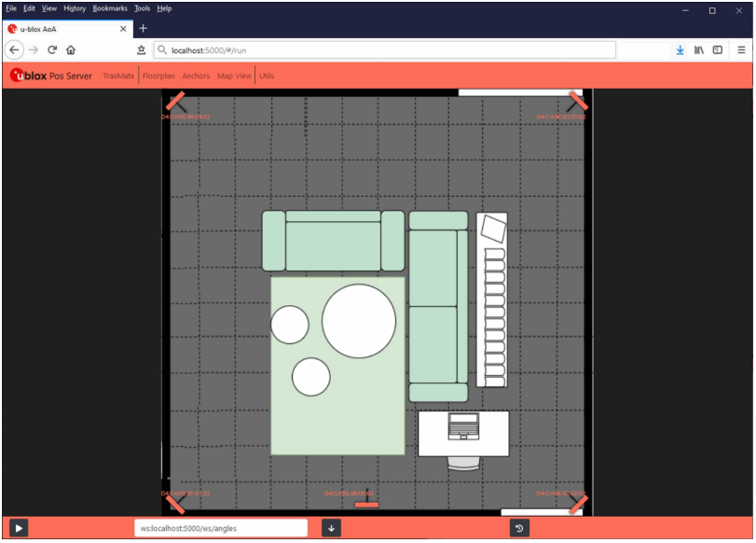The image size is (756, 543).
Task: Click the search magnifier in the address bar
Action: click(162, 49)
